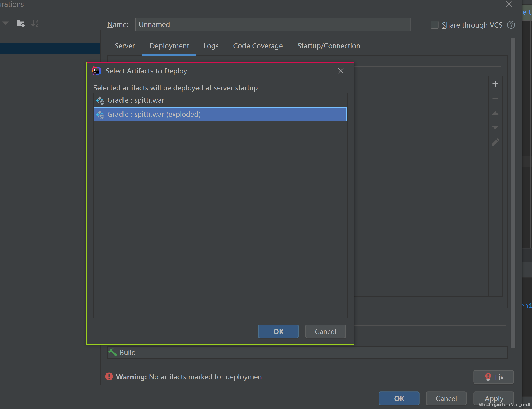The width and height of the screenshot is (532, 409).
Task: Click the Fix button
Action: tap(494, 377)
